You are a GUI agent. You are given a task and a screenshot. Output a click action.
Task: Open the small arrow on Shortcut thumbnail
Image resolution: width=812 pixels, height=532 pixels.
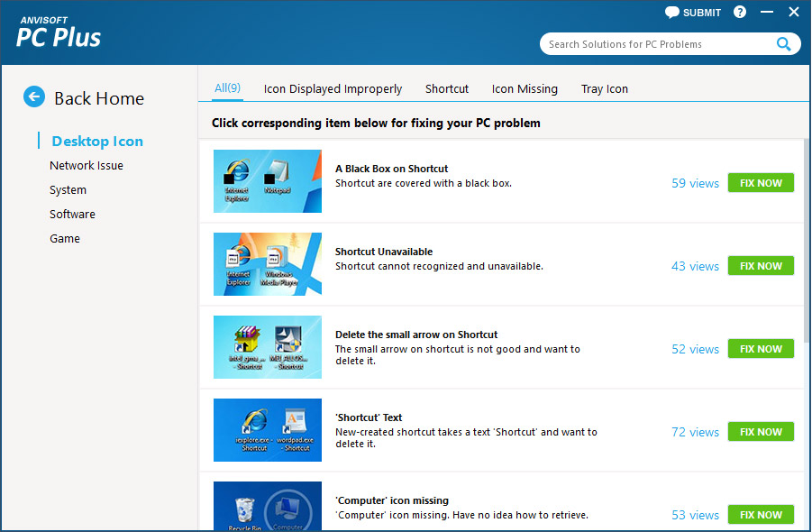tap(268, 347)
